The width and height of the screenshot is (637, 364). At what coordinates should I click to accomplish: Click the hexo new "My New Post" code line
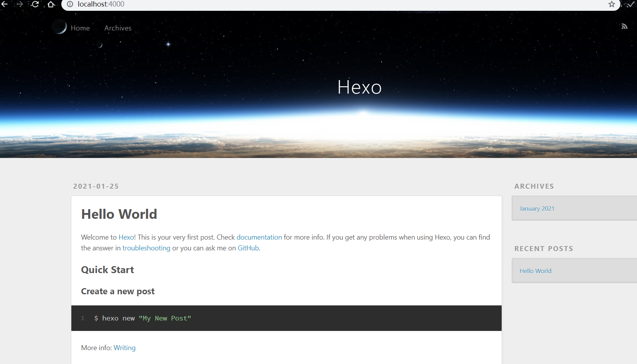click(x=143, y=318)
